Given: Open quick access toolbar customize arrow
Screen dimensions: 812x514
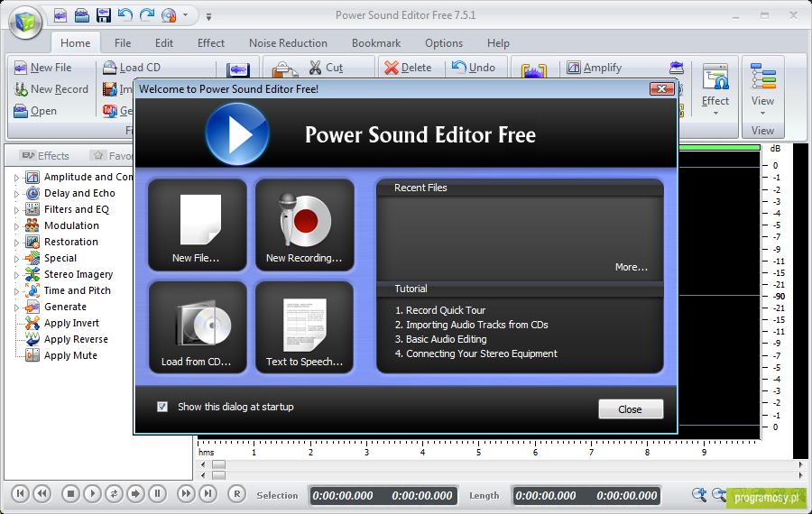Looking at the screenshot, I should (208, 17).
